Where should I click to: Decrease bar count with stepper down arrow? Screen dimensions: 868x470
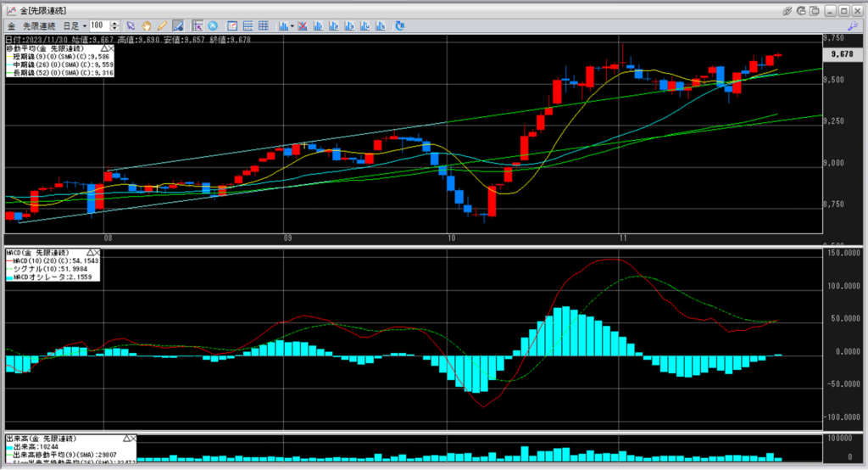(114, 28)
